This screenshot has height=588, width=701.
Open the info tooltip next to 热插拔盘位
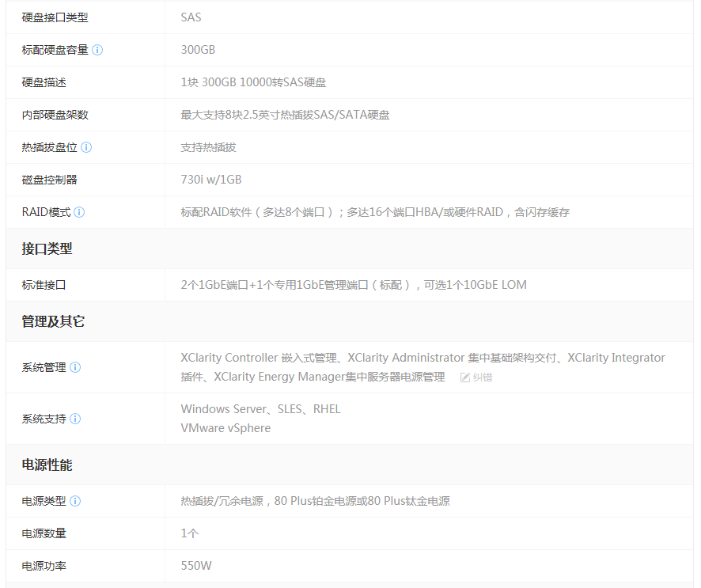86,147
